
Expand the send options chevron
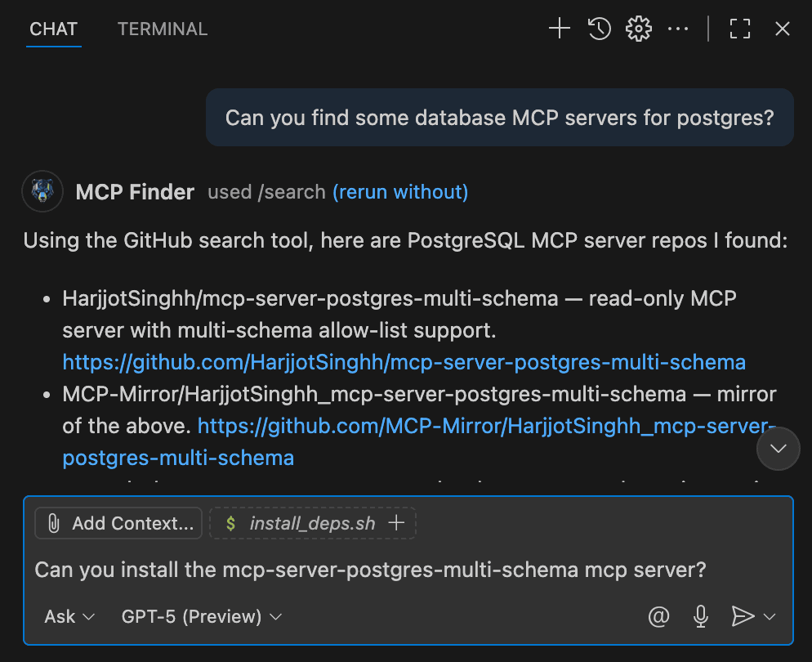click(x=770, y=616)
